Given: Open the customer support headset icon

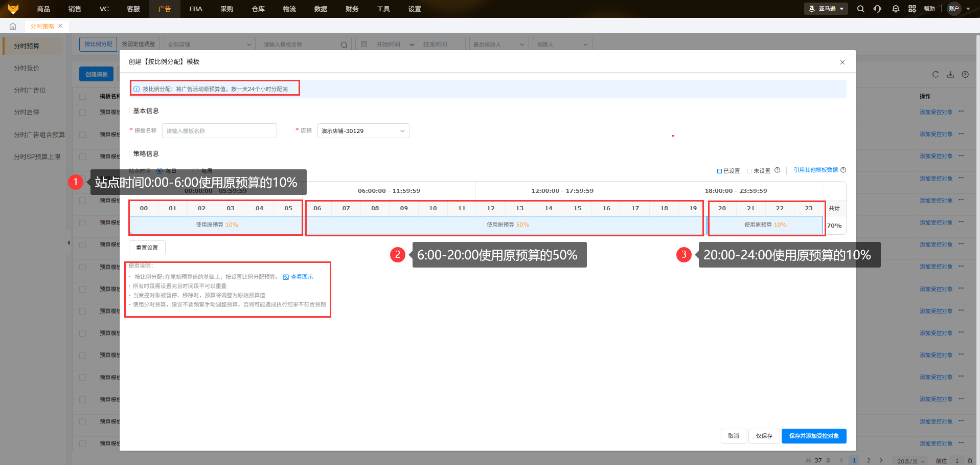Looking at the screenshot, I should [877, 9].
